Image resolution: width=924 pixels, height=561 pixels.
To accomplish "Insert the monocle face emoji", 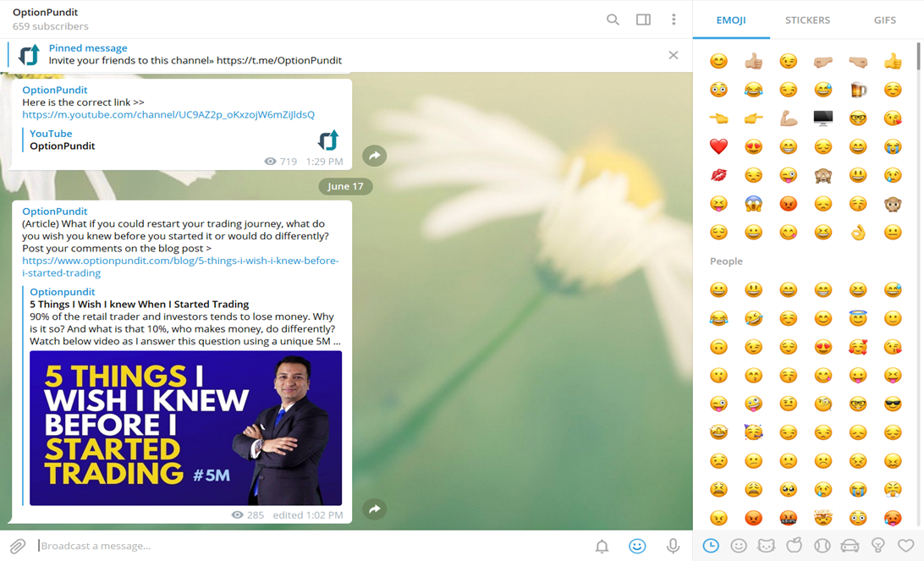I will [x=823, y=404].
